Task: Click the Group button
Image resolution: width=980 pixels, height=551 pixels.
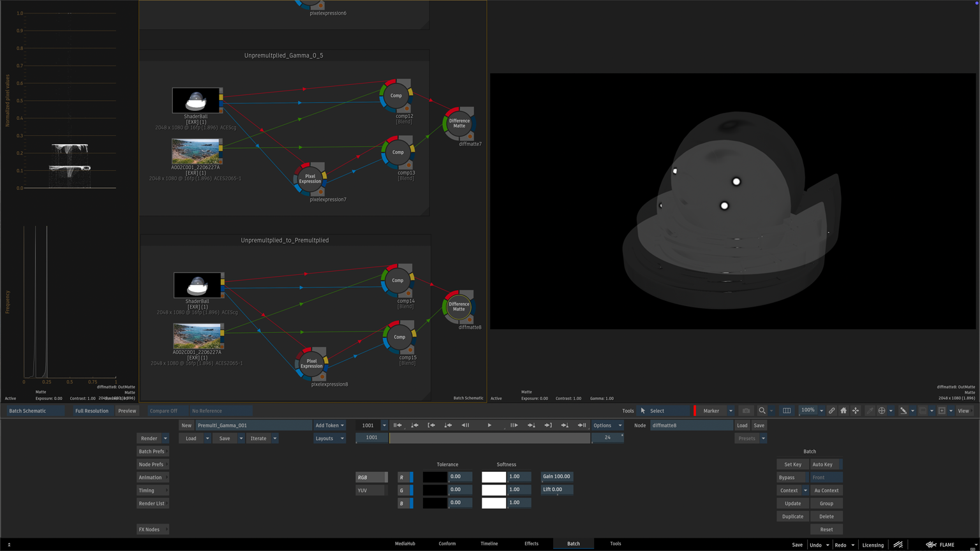Action: tap(826, 504)
